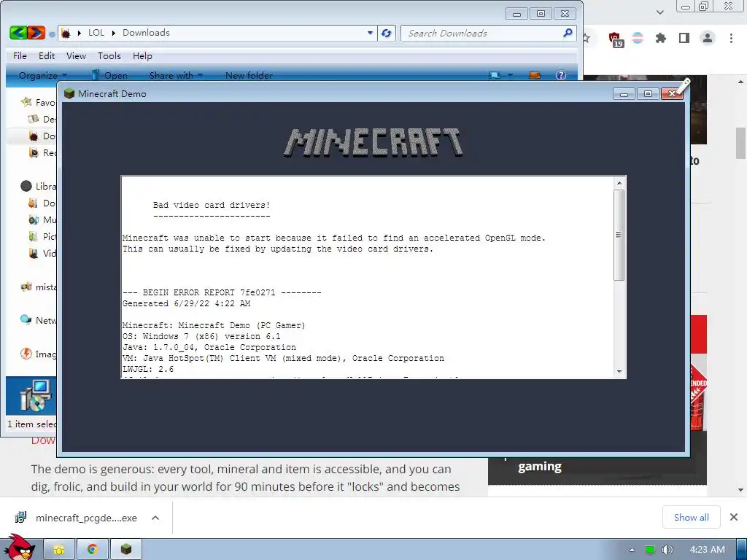Select the Pictures library in sidebar
The image size is (747, 560).
[x=42, y=236]
